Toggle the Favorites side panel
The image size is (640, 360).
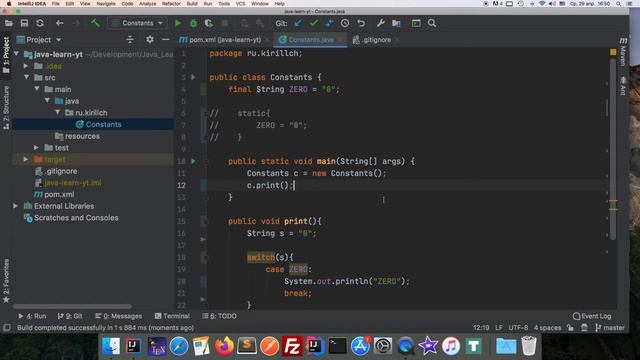[6, 281]
